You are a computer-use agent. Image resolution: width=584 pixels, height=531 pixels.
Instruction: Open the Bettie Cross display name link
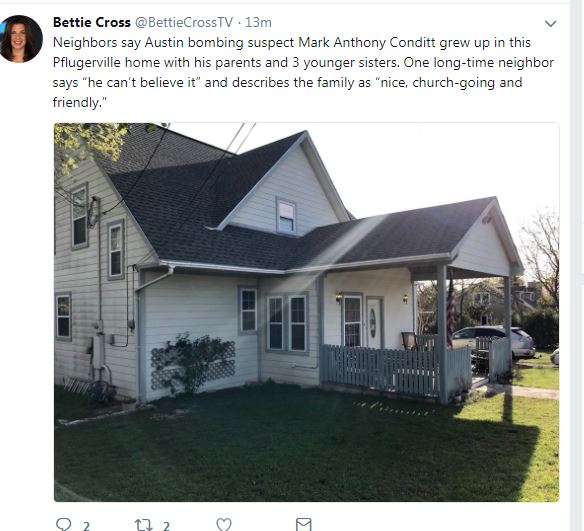click(x=92, y=22)
